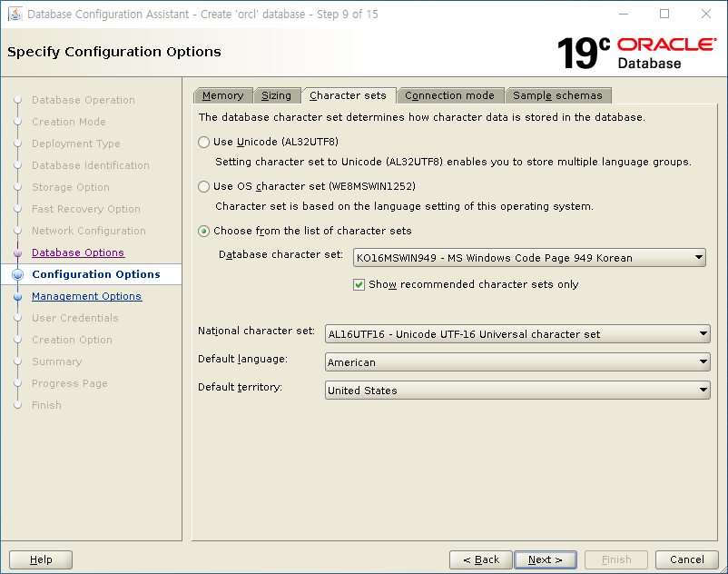Switch to the Connection mode tab

450,95
